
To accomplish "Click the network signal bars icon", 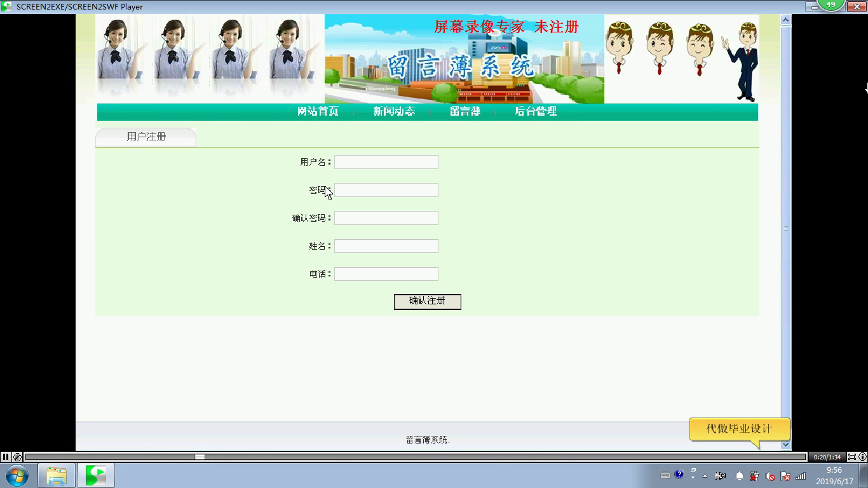I will pos(801,475).
